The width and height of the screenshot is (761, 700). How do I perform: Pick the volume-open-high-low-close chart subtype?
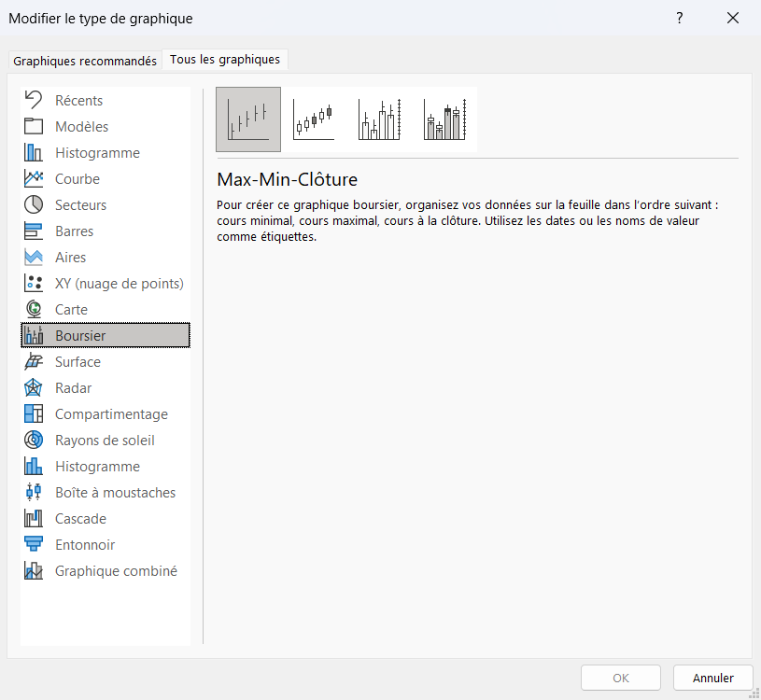tap(444, 119)
